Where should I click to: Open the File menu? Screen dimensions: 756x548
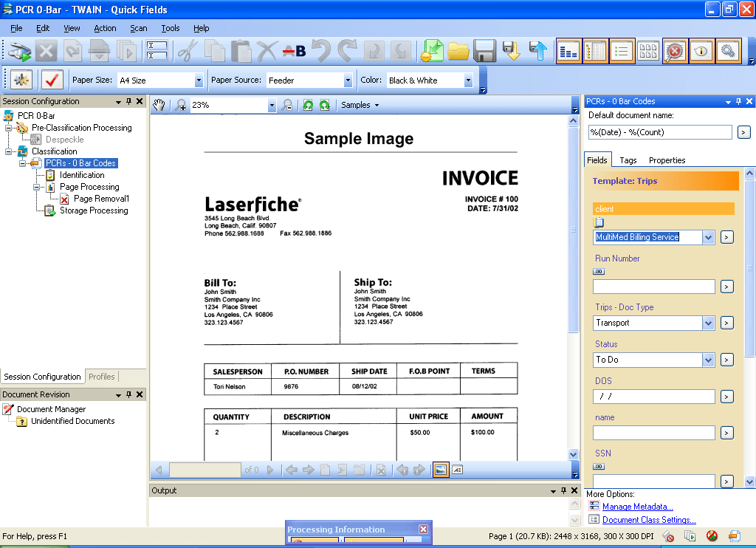(16, 28)
